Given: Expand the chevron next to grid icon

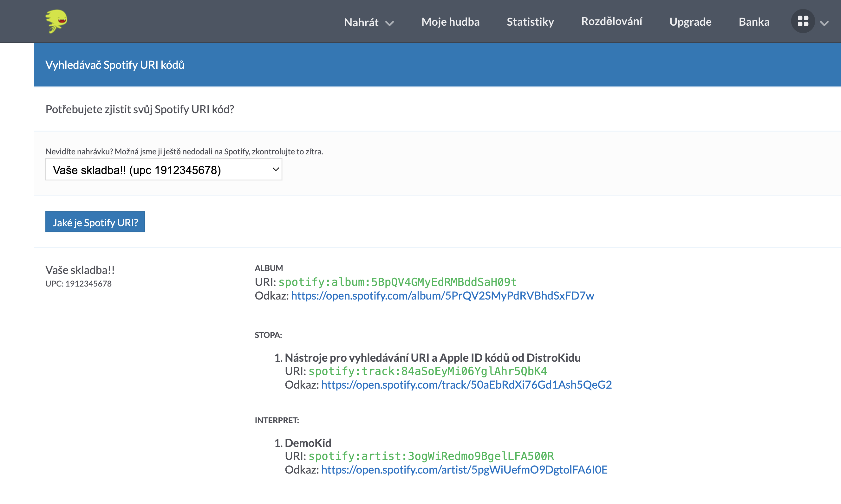Looking at the screenshot, I should coord(825,23).
